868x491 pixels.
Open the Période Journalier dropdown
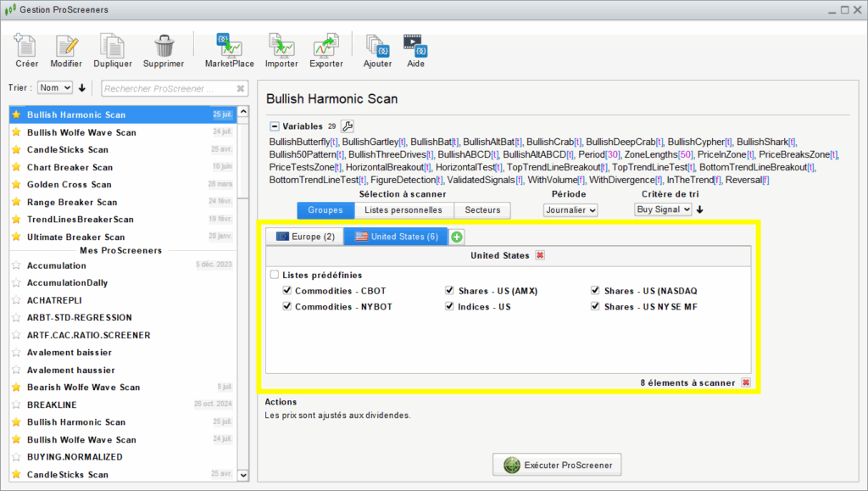[570, 209]
